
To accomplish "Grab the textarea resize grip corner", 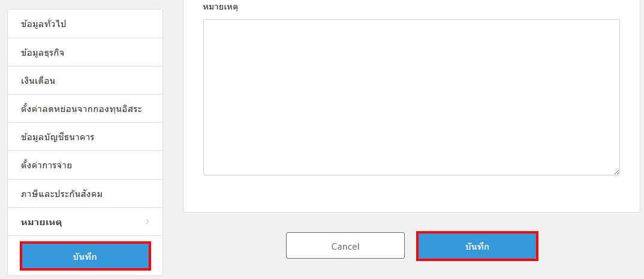I will point(617,173).
